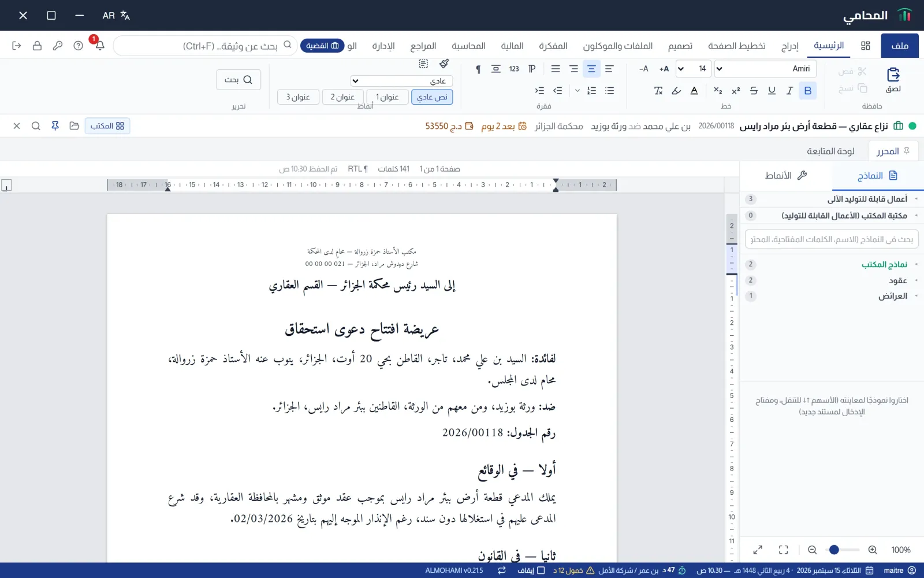Click the language translate icon in the title bar
The image size is (924, 578).
[x=125, y=16]
